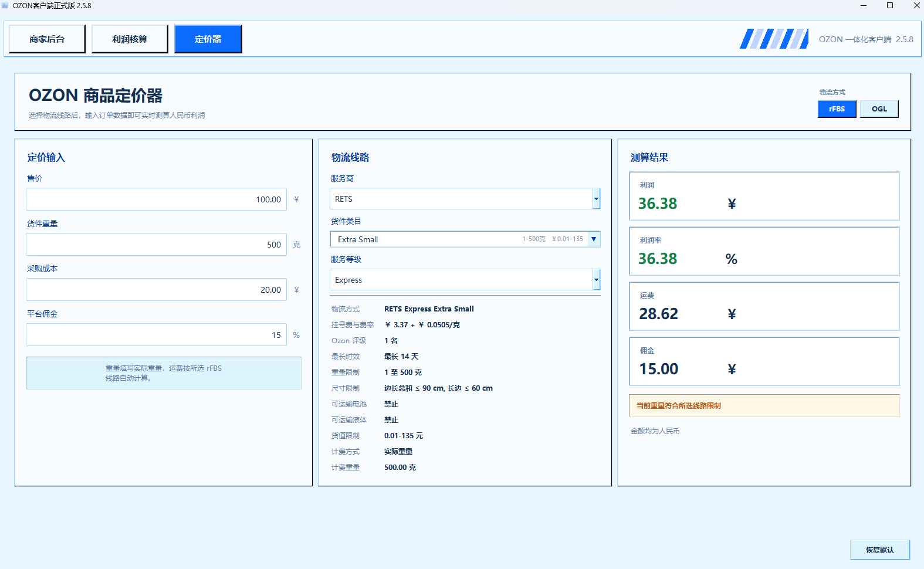Close the OZON客户端 window

916,5
